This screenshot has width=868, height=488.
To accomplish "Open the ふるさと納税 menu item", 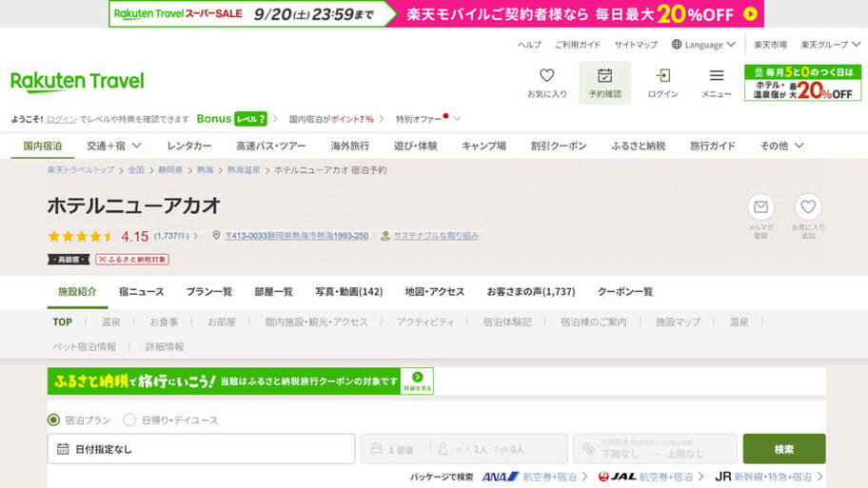I will point(638,146).
